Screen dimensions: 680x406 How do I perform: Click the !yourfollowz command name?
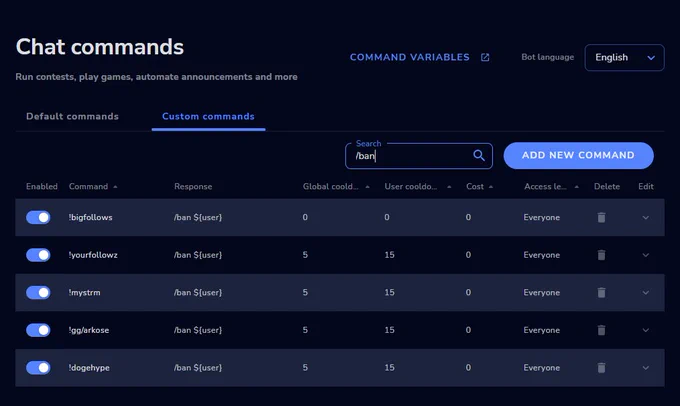[93, 255]
